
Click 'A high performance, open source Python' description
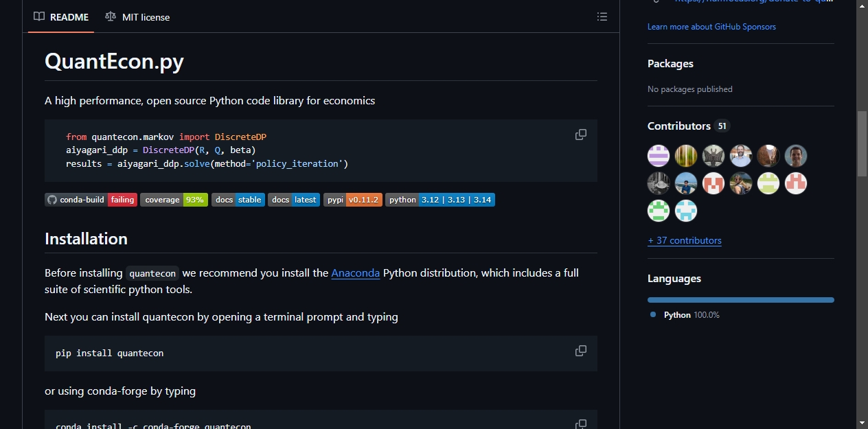[210, 101]
